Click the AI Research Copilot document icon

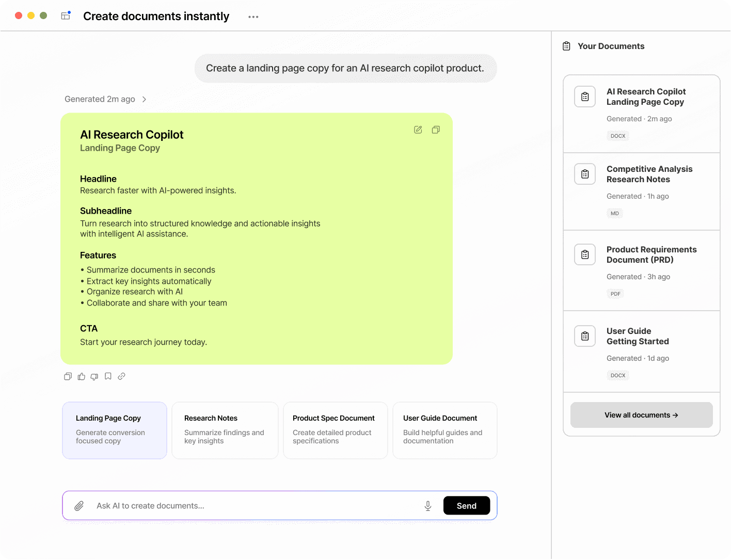585,97
